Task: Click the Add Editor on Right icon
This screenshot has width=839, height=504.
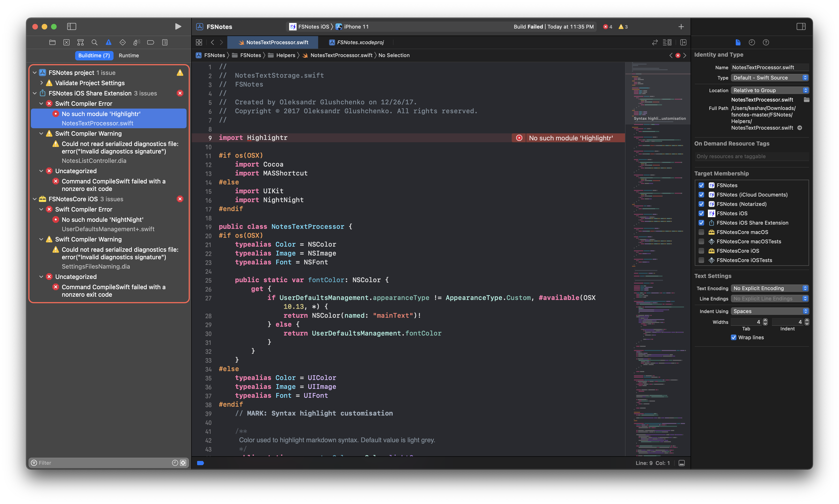Action: pos(683,42)
